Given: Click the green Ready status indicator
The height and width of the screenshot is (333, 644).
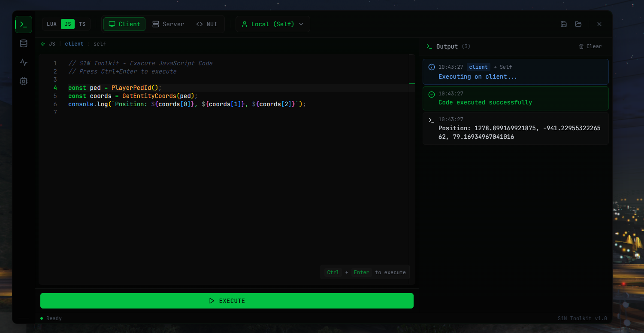Looking at the screenshot, I should (41, 318).
